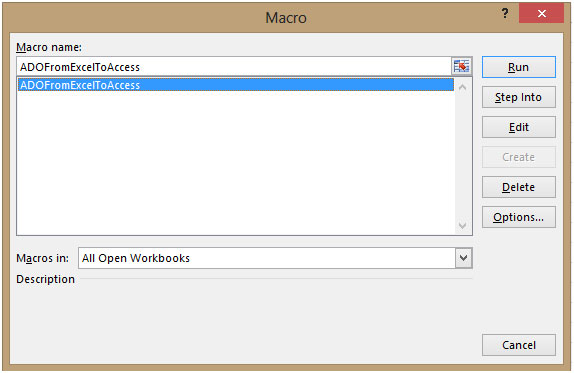This screenshot has width=574, height=373.
Task: Cancel the Macro dialog
Action: (518, 345)
